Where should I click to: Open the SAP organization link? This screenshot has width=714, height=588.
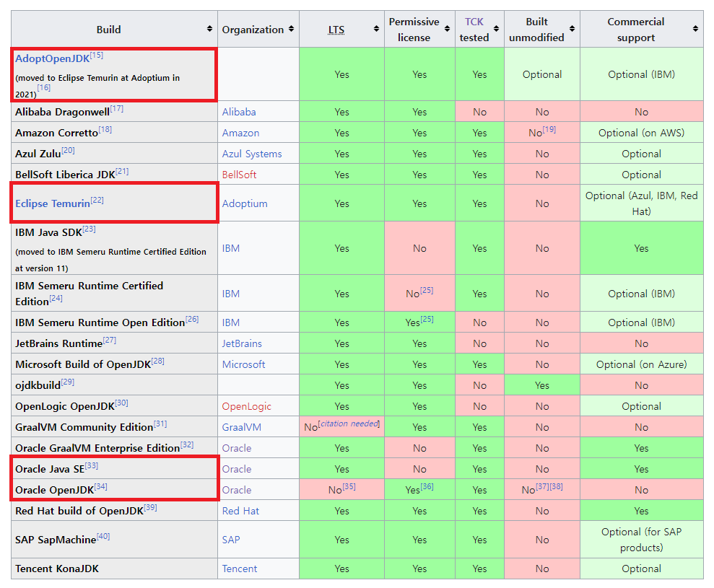point(231,540)
